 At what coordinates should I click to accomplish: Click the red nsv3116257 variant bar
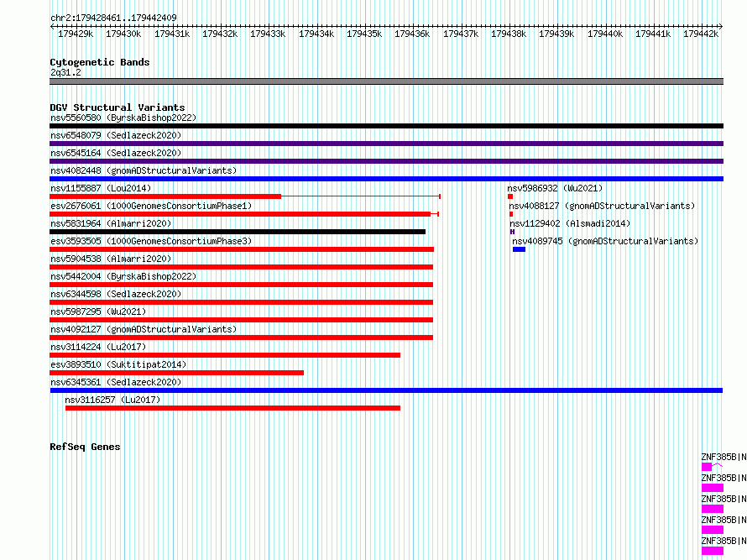click(x=233, y=408)
